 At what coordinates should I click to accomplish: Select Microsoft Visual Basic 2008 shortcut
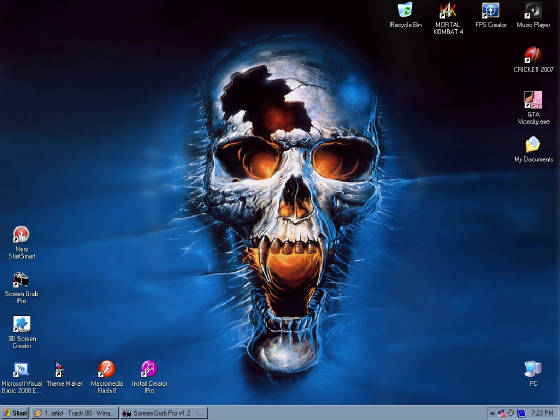click(21, 378)
